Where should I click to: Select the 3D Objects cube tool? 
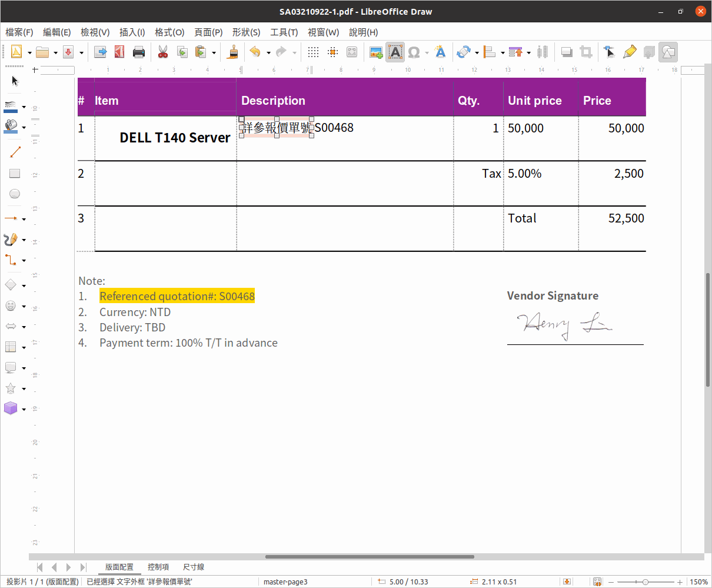[x=11, y=408]
